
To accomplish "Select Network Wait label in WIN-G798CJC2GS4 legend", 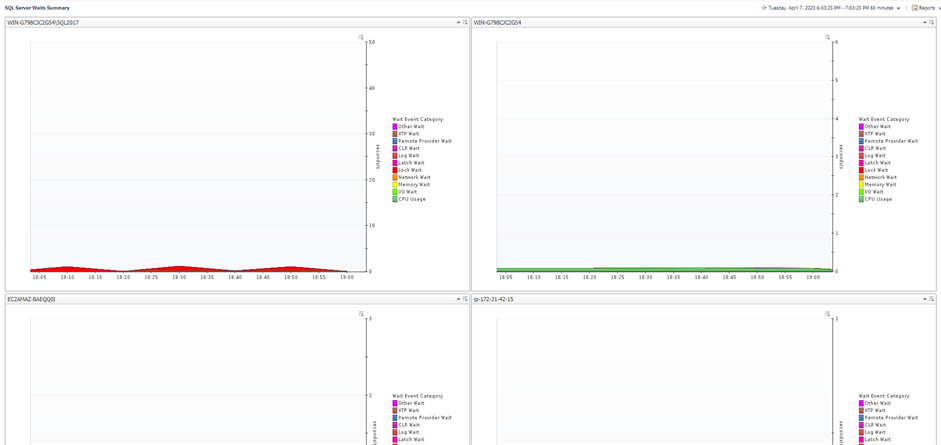I will click(x=880, y=177).
